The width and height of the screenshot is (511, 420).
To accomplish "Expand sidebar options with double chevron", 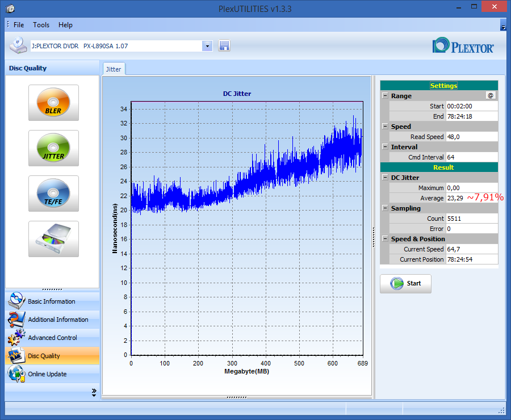I will pos(94,392).
